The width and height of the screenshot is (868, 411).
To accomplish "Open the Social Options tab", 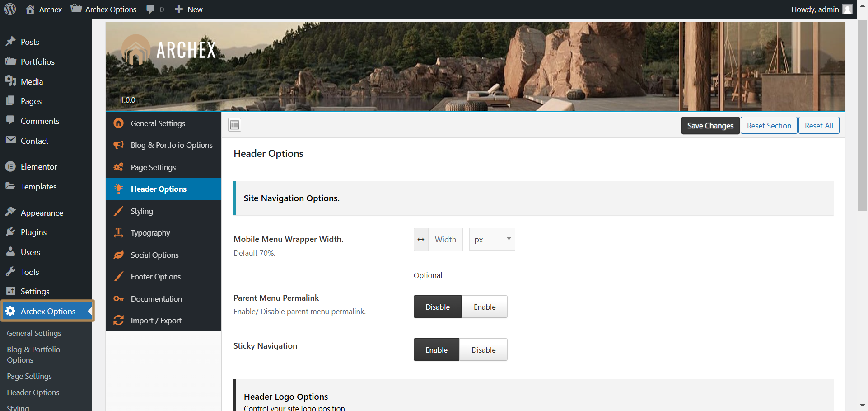I will tap(163, 255).
